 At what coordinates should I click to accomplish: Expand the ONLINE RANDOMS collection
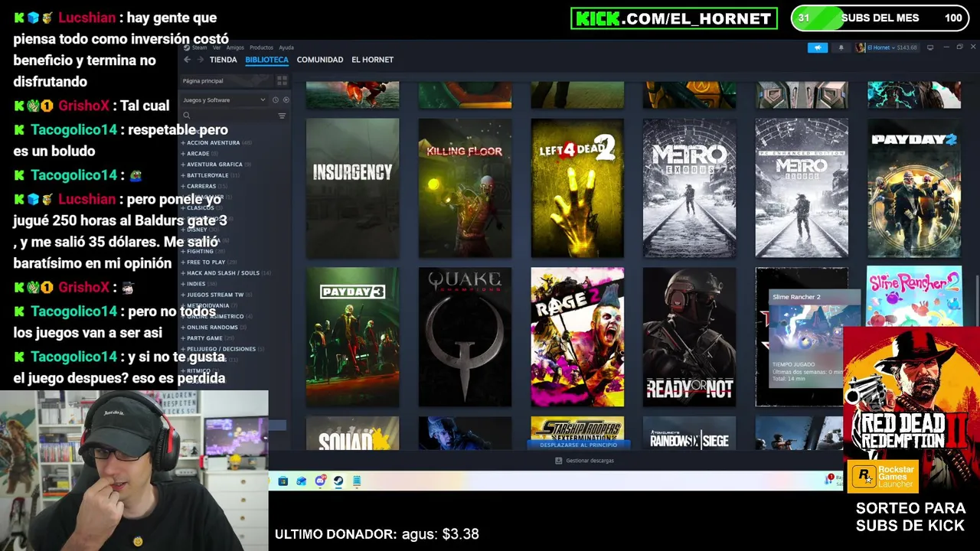point(214,327)
